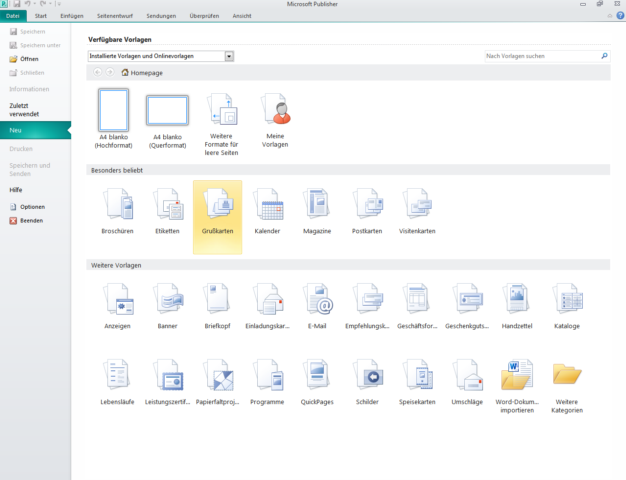Screen dimensions: 626x480
Task: Switch to the Sendungen ribbon tab
Action: pos(161,16)
